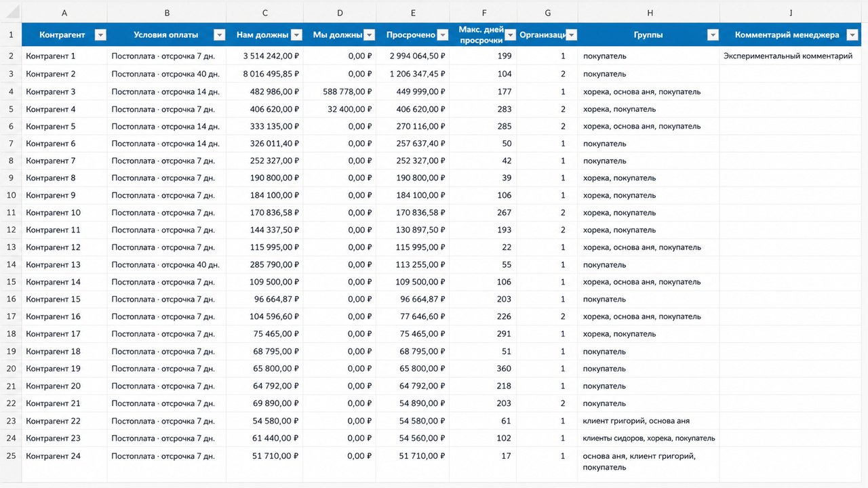The height and width of the screenshot is (488, 868).
Task: Select column H header
Action: pyautogui.click(x=649, y=12)
